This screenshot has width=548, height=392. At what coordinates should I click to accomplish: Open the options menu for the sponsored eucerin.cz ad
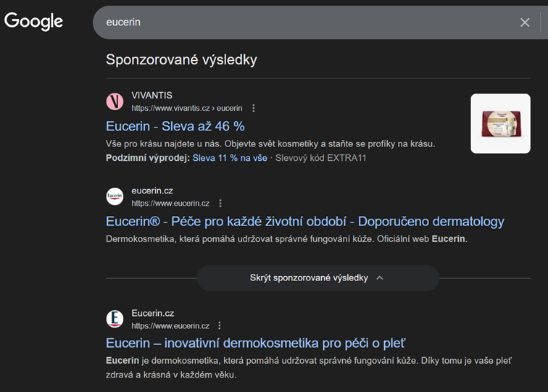click(x=220, y=204)
